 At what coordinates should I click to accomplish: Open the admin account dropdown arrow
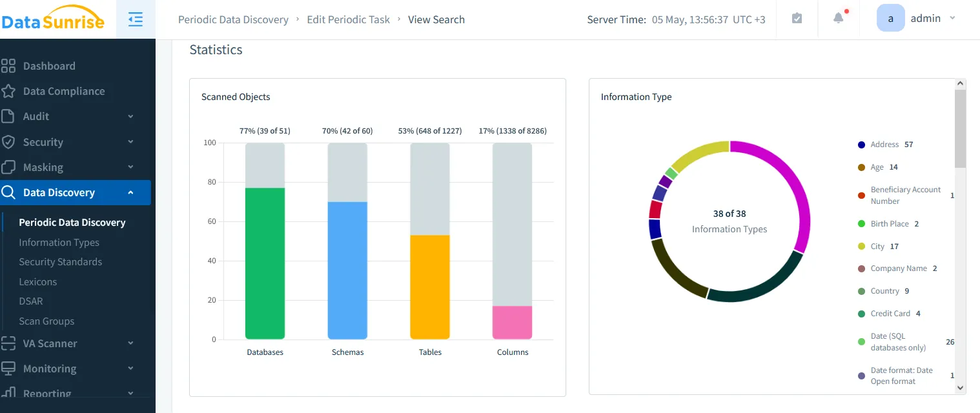(952, 19)
